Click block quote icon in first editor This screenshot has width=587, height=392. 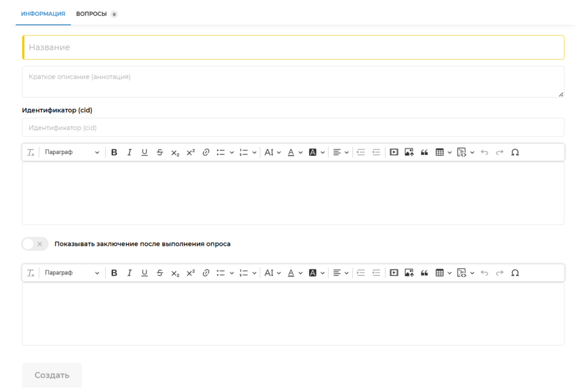click(x=424, y=152)
